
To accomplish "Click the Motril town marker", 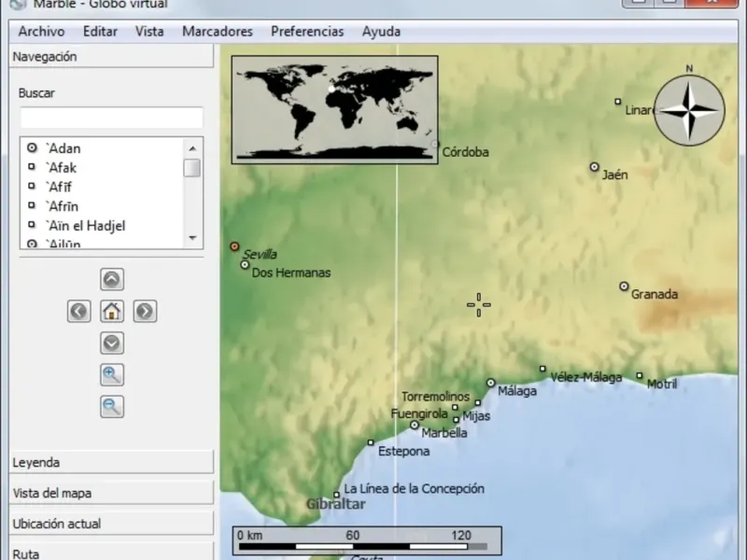I will point(640,376).
